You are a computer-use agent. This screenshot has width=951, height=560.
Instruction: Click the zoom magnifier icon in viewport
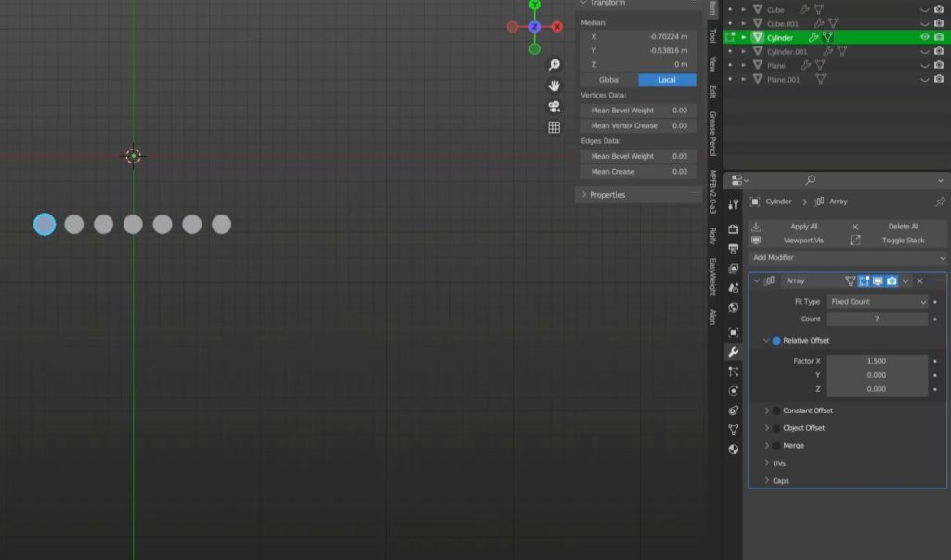[554, 65]
